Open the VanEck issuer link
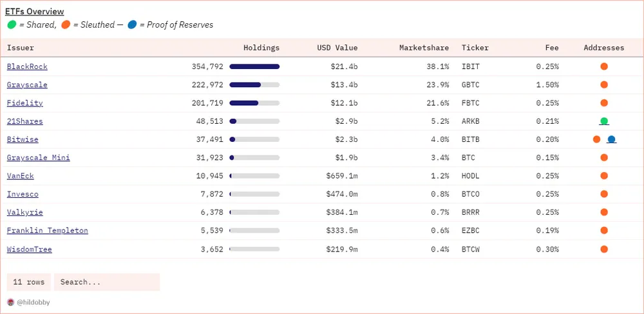 pyautogui.click(x=20, y=175)
